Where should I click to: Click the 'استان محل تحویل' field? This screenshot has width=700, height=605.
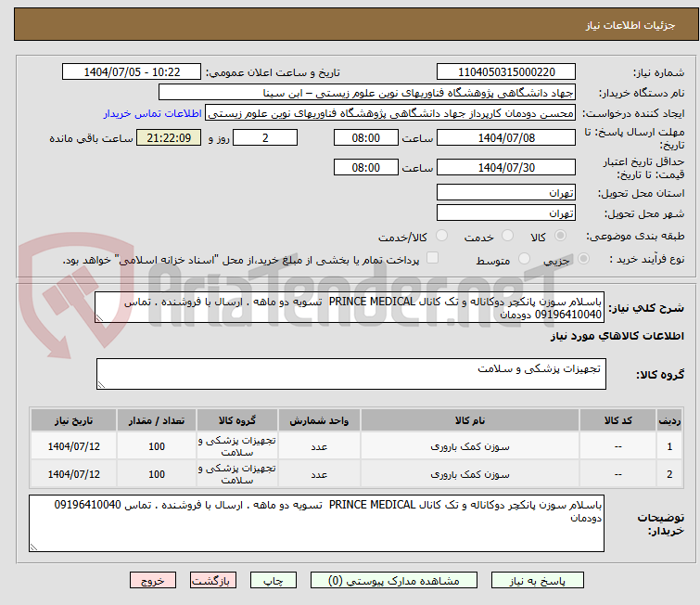506,193
